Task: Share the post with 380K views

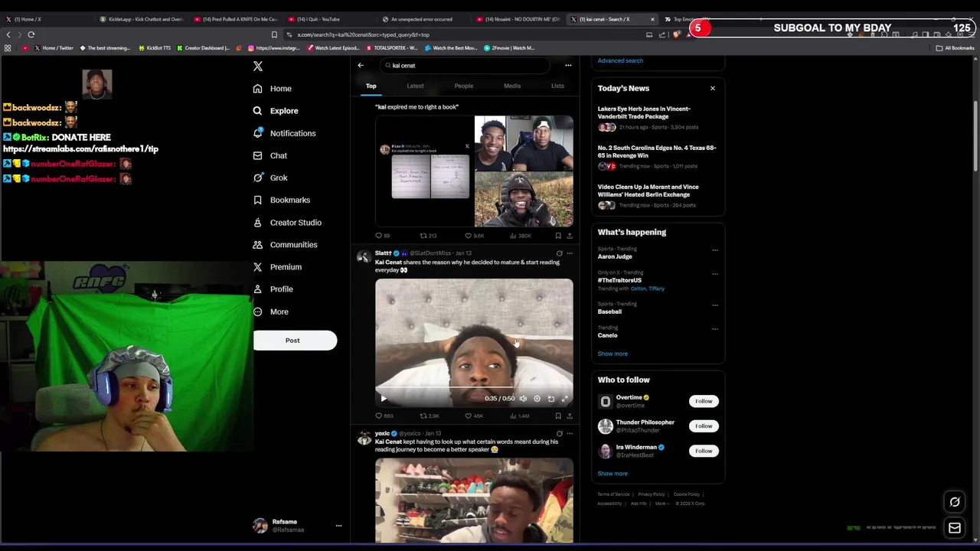Action: coord(569,236)
